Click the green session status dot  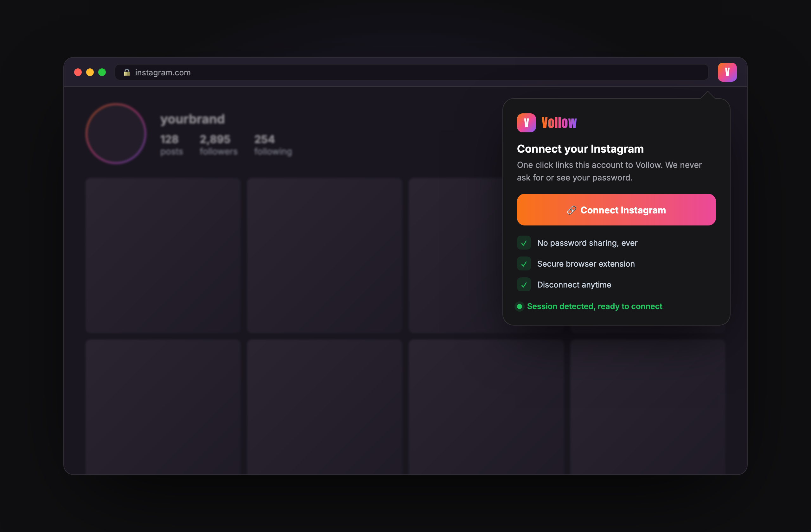pos(519,307)
